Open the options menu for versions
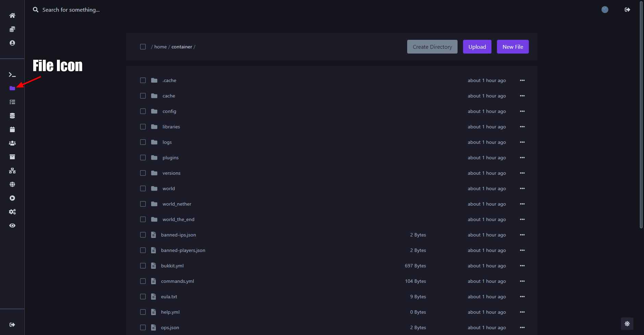The width and height of the screenshot is (644, 335). click(x=522, y=173)
